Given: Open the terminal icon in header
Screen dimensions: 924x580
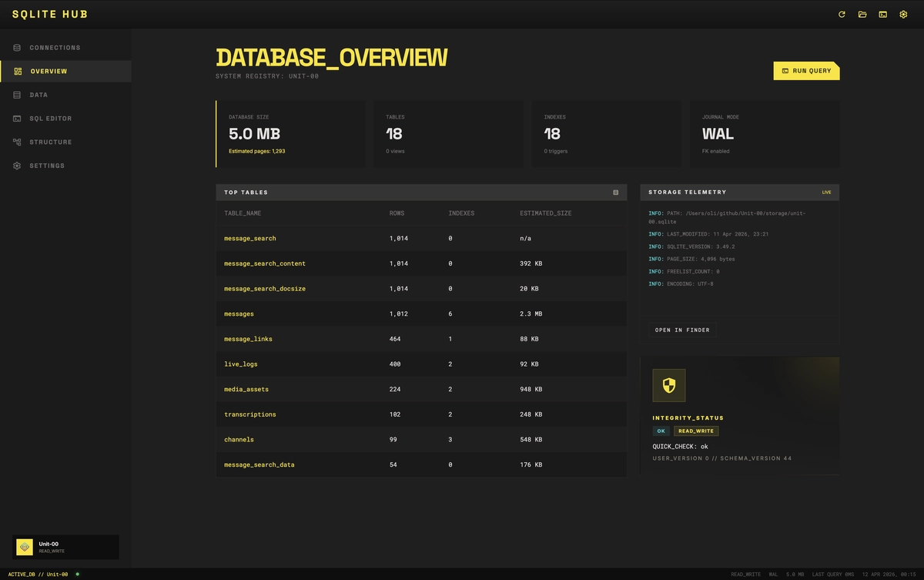Looking at the screenshot, I should point(882,15).
